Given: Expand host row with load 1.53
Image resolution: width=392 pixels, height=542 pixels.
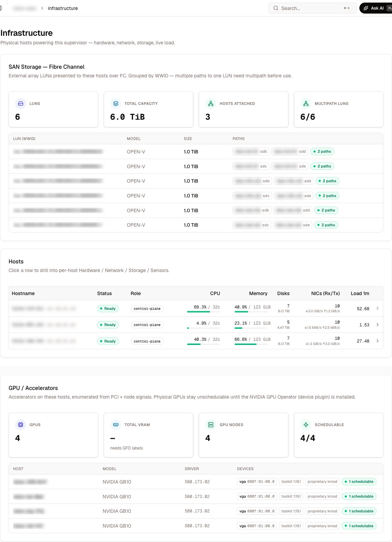Looking at the screenshot, I should point(378,325).
